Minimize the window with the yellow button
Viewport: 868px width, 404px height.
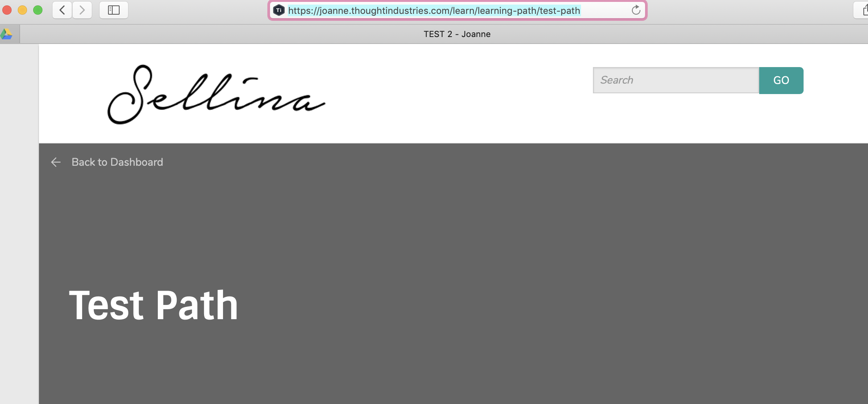(x=22, y=10)
